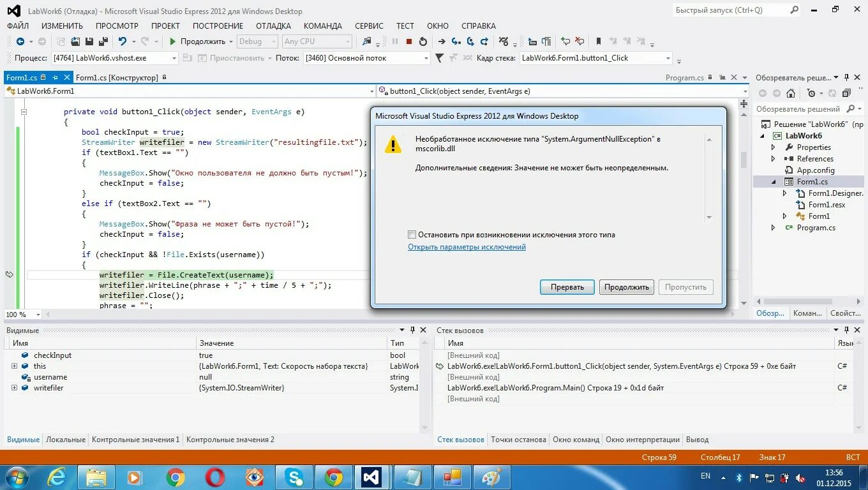Expand the References node
This screenshot has height=490, width=868.
(x=774, y=159)
